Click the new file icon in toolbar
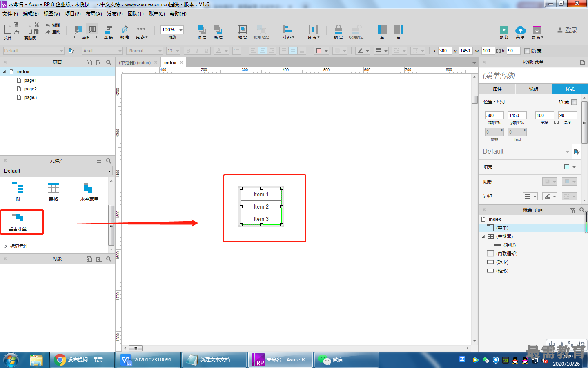588x368 pixels. (x=8, y=29)
